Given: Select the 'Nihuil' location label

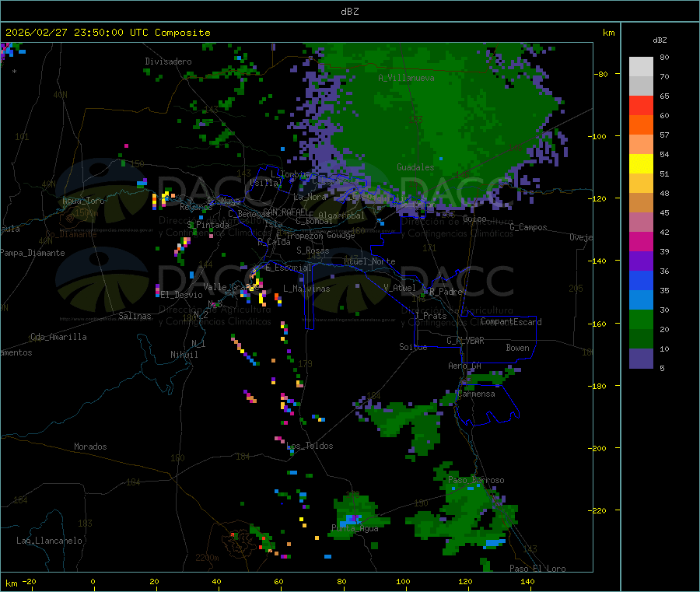Looking at the screenshot, I should pos(184,355).
